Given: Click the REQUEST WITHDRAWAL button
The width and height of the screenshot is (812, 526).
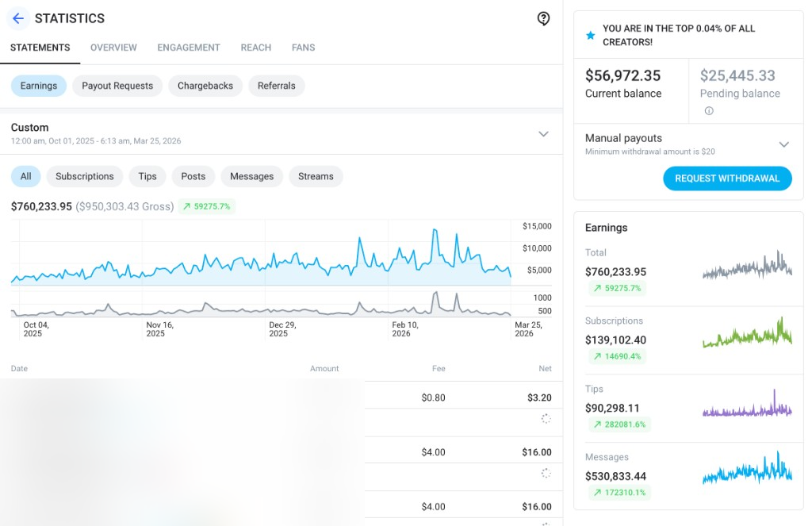Looking at the screenshot, I should [726, 179].
